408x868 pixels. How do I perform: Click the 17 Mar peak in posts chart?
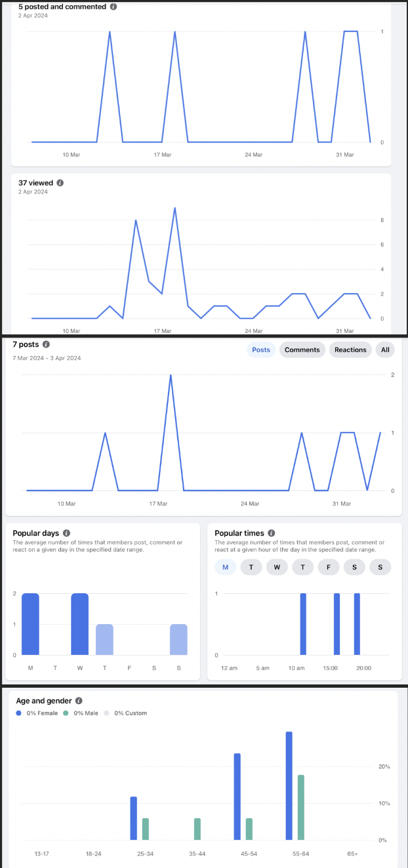click(171, 376)
